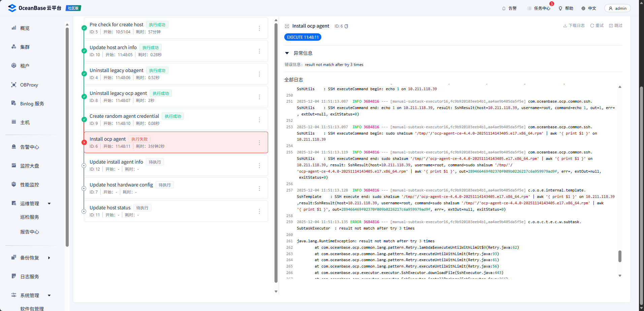Viewport: 644px width, 311px height.
Task: Click the 重试 retry button
Action: click(597, 26)
